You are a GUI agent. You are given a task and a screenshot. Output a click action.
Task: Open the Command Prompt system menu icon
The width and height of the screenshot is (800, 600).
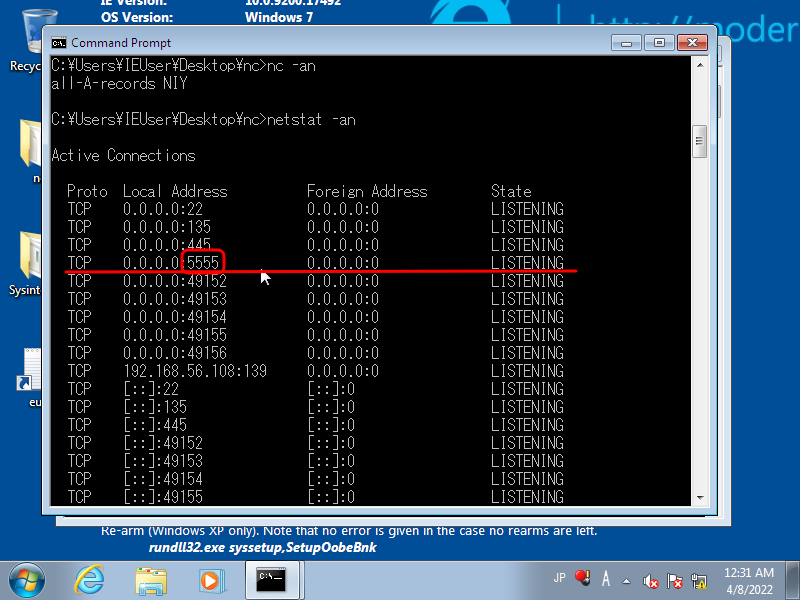tap(58, 43)
